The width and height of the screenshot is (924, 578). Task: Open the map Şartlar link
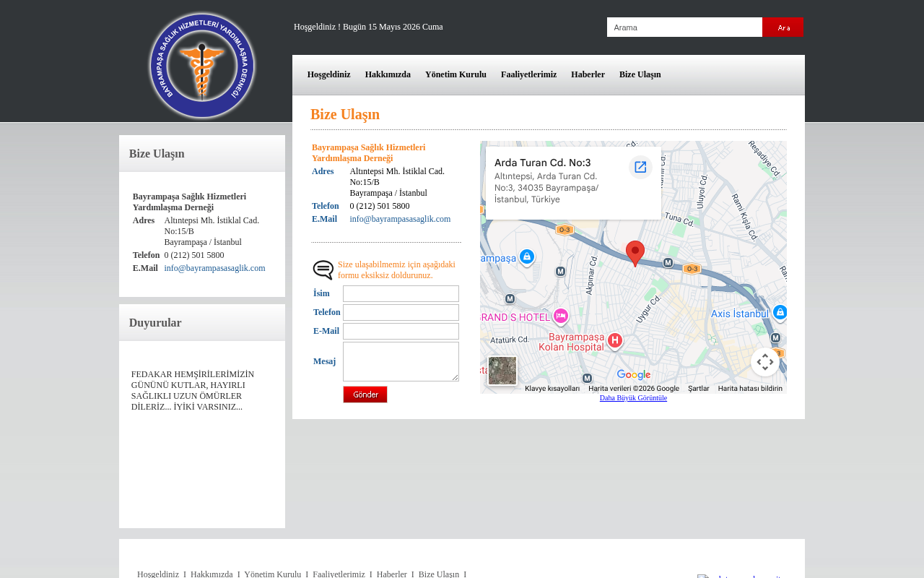point(698,389)
